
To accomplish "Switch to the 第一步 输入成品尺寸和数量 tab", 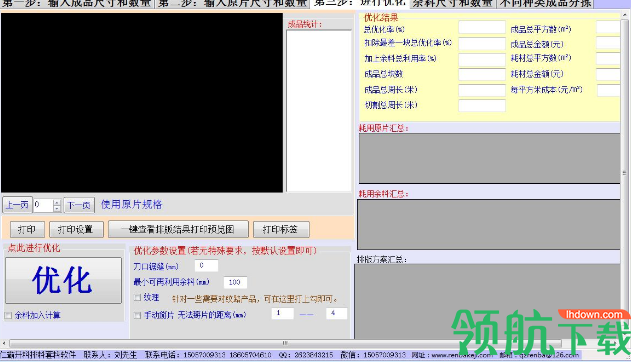I will tap(76, 4).
